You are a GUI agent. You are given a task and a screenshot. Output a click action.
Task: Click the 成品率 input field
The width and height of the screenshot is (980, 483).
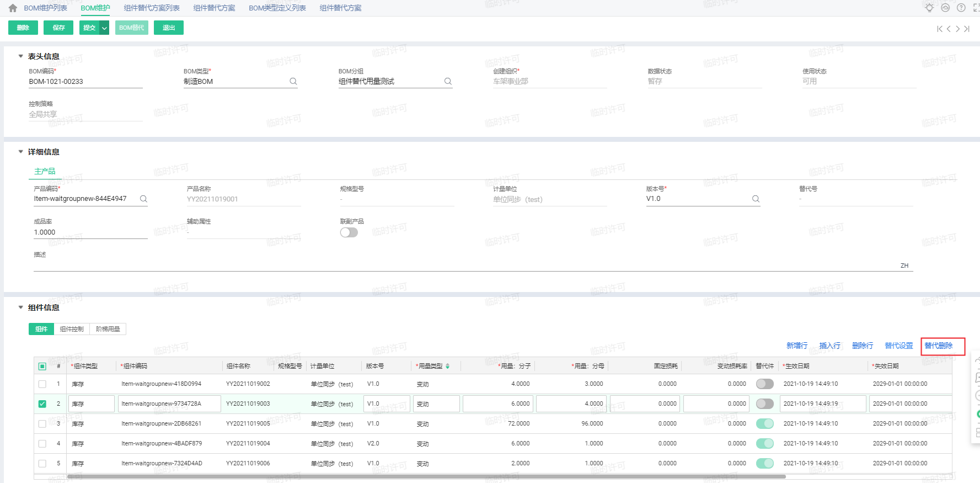coord(90,232)
